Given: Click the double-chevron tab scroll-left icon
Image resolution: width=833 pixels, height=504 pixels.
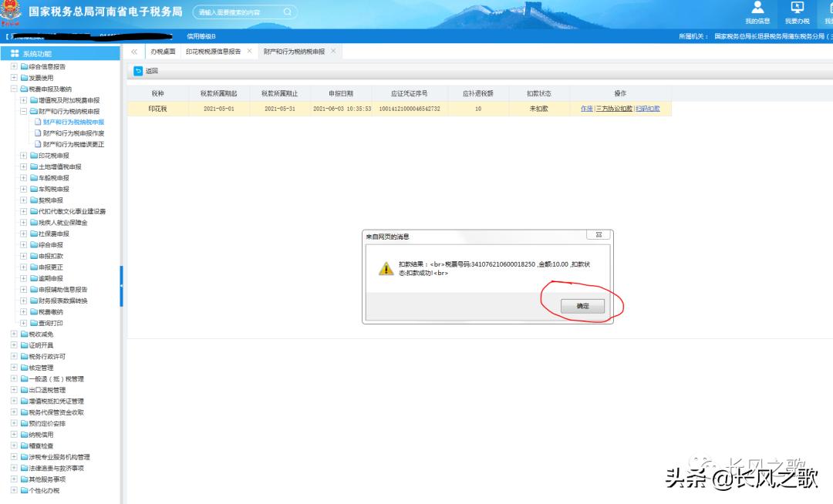Looking at the screenshot, I should pos(134,52).
